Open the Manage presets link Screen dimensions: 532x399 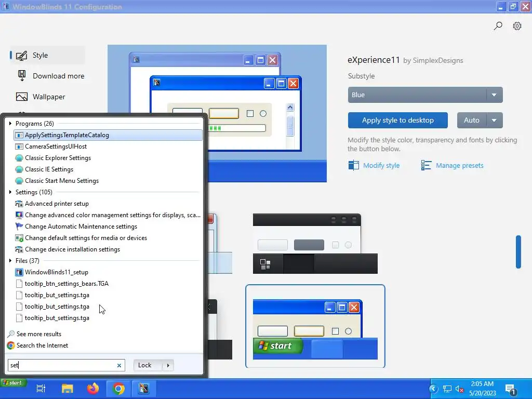(x=459, y=166)
